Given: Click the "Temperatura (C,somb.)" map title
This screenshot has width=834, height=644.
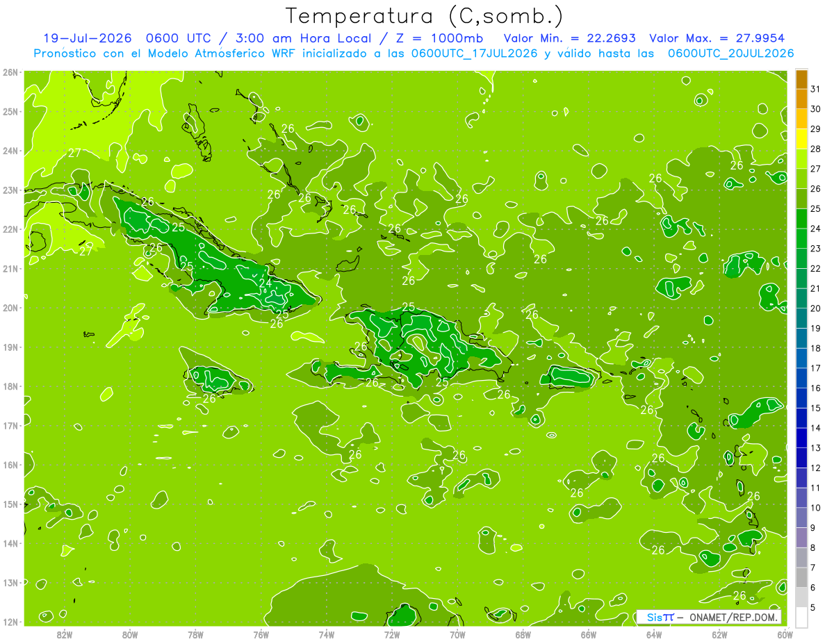Looking at the screenshot, I should [425, 16].
